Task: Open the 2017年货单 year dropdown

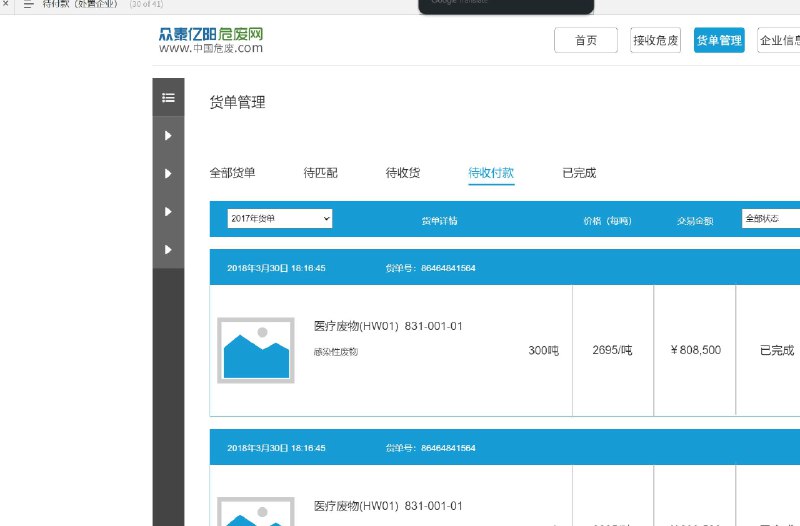Action: pyautogui.click(x=280, y=218)
